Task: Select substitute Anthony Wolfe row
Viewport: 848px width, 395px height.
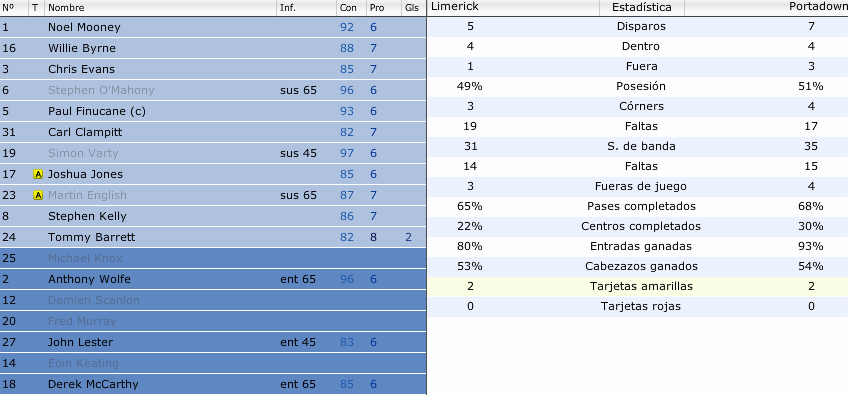Action: 213,279
